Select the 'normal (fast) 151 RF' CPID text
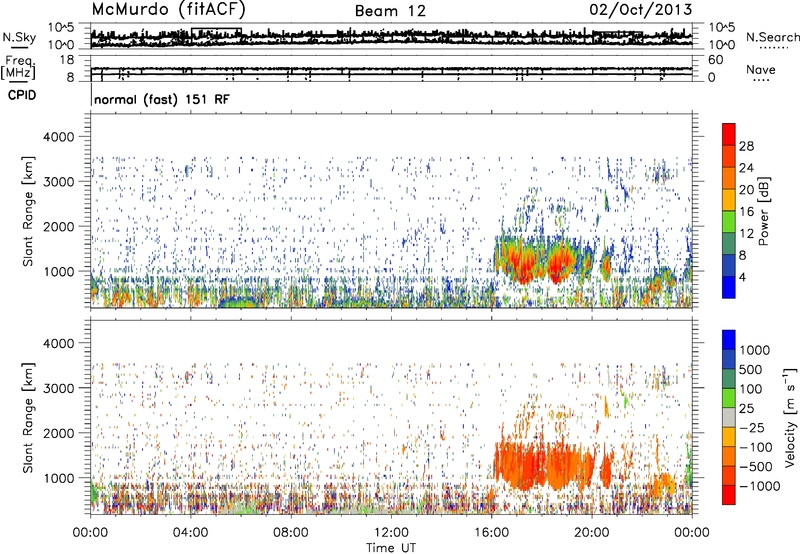This screenshot has height=554, width=800. click(x=162, y=99)
